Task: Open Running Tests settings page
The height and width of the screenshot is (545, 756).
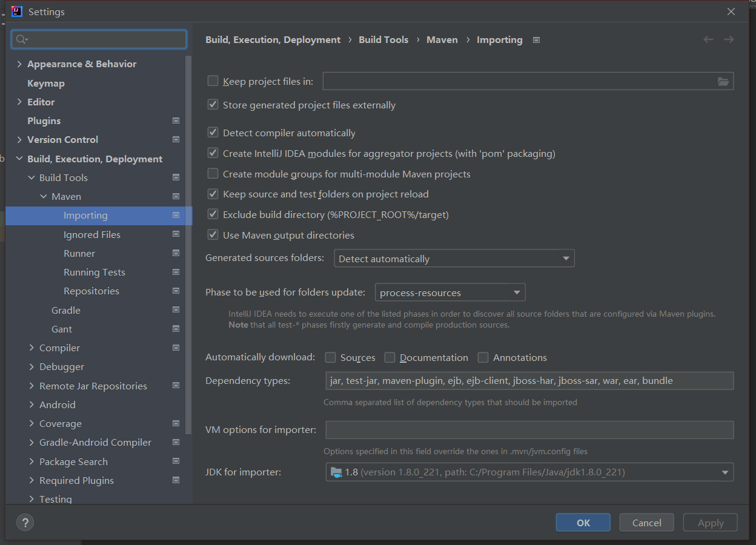Action: point(94,272)
